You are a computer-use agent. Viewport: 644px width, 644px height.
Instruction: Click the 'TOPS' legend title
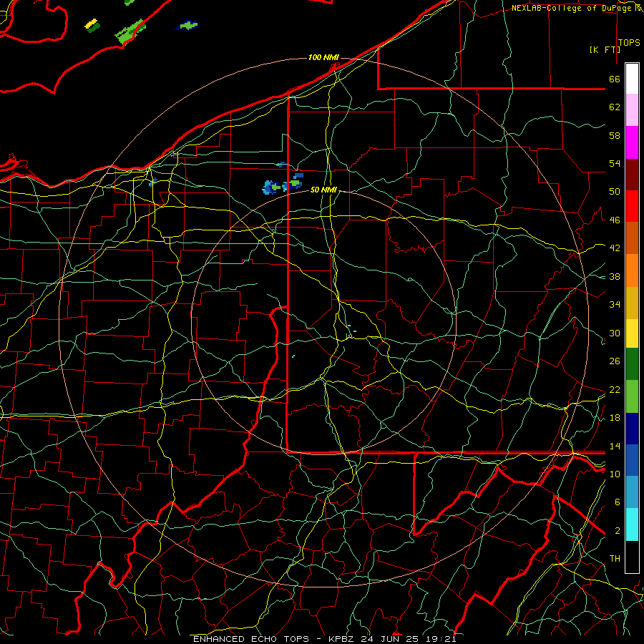629,43
